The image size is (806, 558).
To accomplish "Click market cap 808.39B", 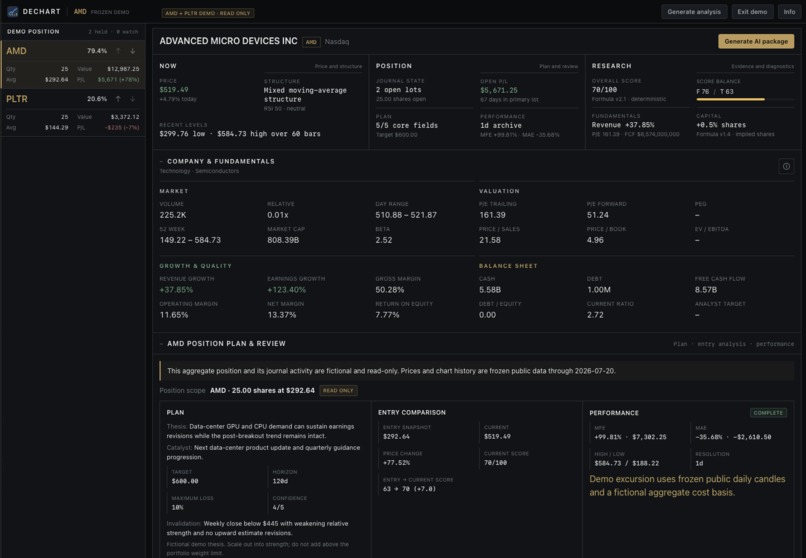I will tap(283, 240).
